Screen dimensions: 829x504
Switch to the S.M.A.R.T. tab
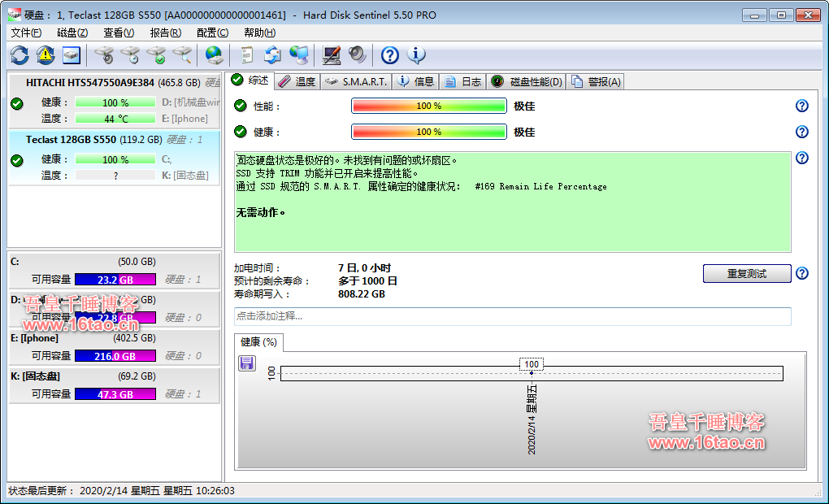point(357,81)
